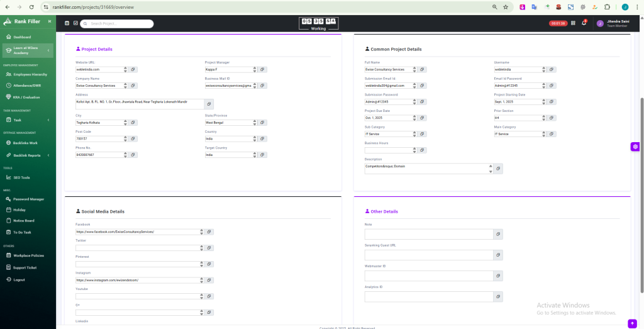Click the purple settings gear on right edge

[635, 147]
